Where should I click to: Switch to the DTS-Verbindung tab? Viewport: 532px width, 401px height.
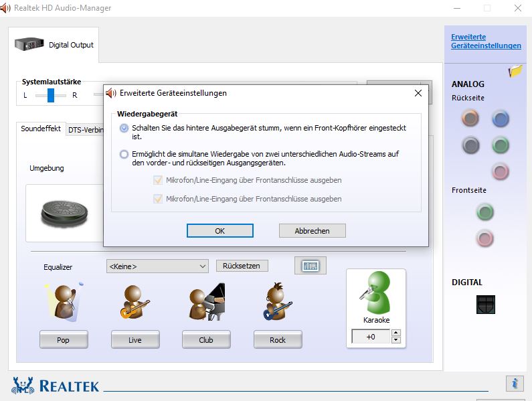pos(85,130)
